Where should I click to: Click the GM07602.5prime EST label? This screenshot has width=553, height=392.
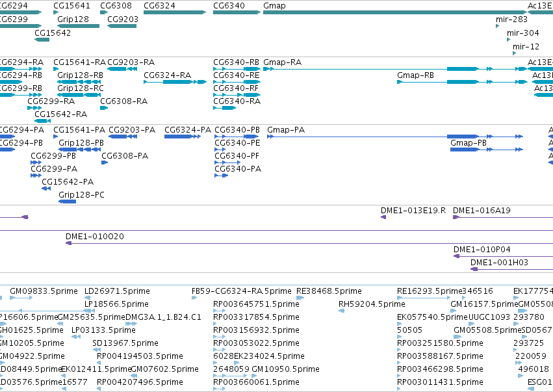tap(164, 369)
